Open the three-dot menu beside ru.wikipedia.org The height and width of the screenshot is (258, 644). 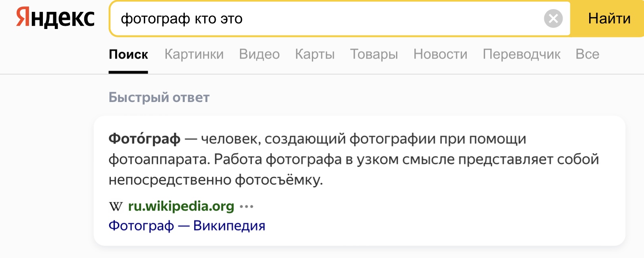pos(247,206)
